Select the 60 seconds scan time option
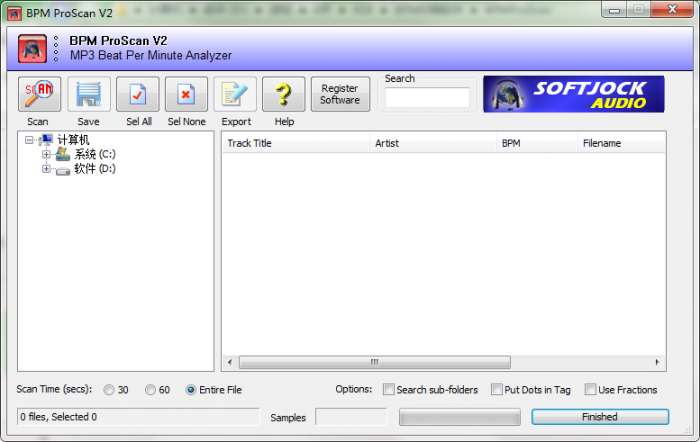The height and width of the screenshot is (442, 700). click(x=151, y=390)
